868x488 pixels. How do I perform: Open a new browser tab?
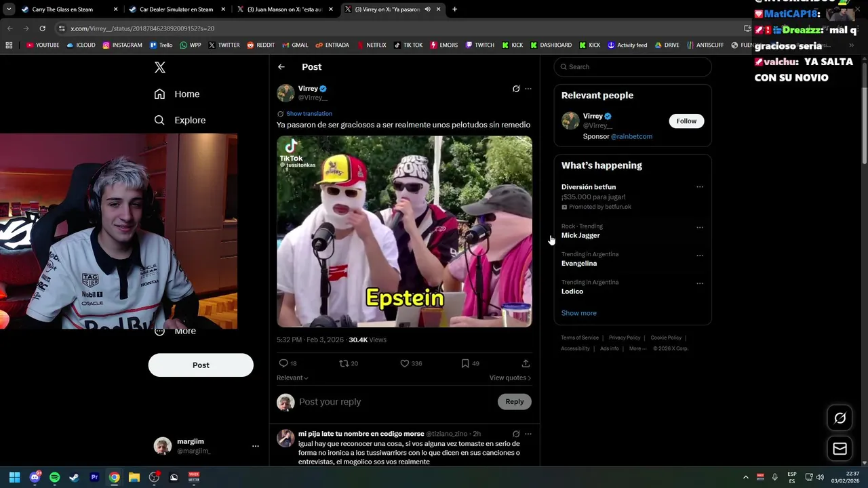click(x=454, y=9)
